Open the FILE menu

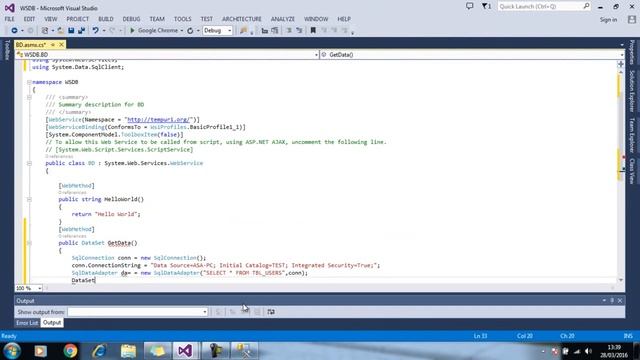point(9,19)
